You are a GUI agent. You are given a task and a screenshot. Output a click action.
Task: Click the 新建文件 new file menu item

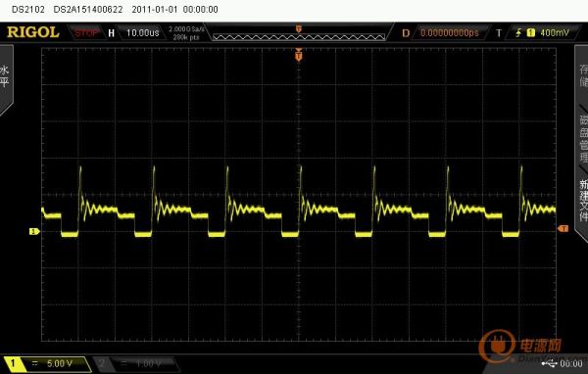(583, 201)
